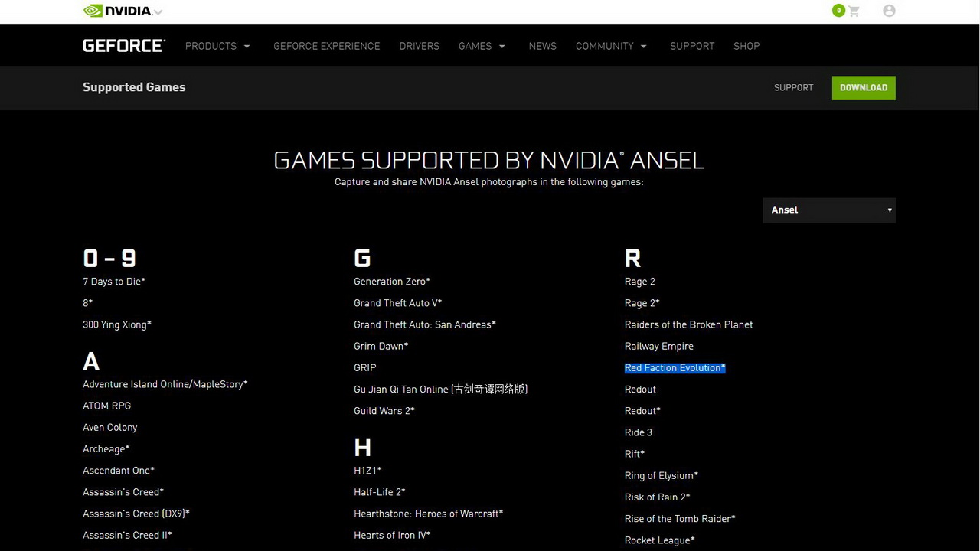Open the shopping cart icon

(854, 11)
